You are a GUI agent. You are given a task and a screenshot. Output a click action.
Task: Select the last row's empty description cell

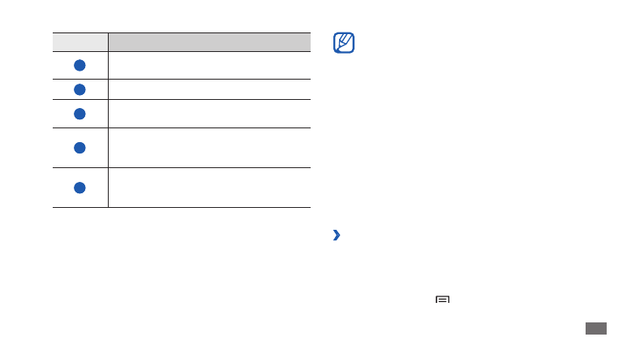click(209, 188)
